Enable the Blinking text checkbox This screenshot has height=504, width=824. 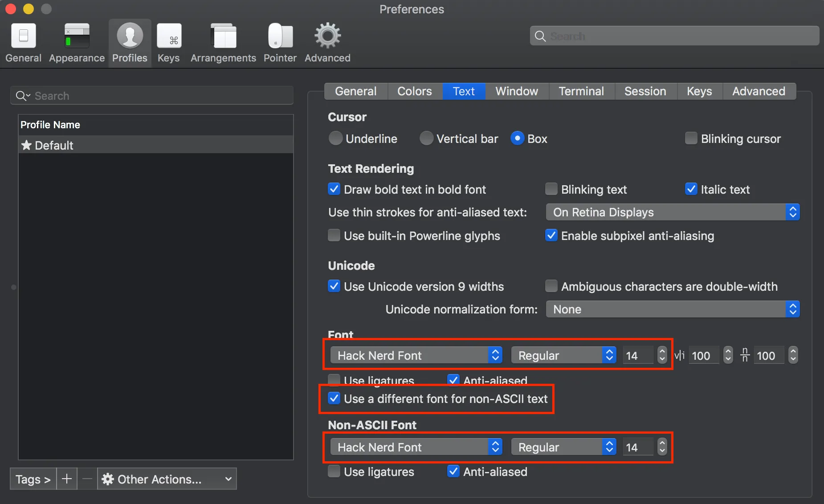click(551, 189)
